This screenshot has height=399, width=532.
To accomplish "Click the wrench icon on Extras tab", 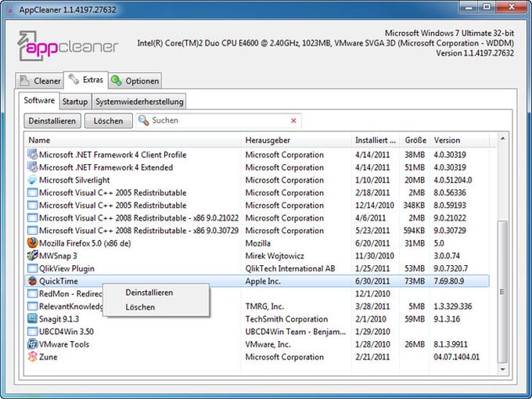I will [x=74, y=79].
